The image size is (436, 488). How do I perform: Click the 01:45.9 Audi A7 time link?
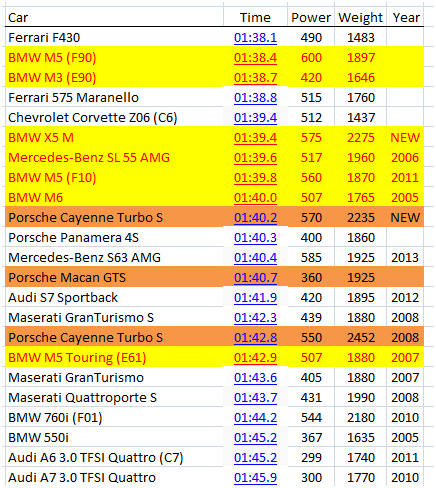[x=255, y=477]
